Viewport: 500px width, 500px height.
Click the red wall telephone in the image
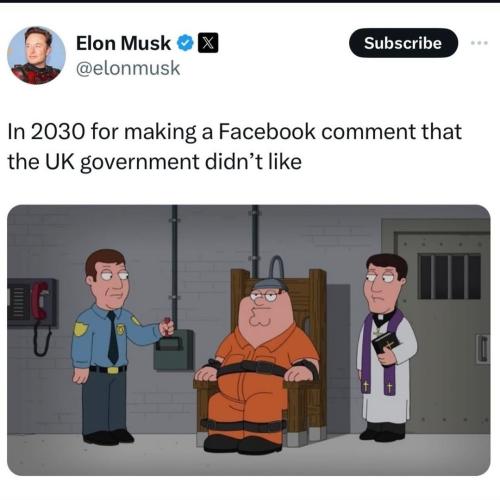point(40,302)
